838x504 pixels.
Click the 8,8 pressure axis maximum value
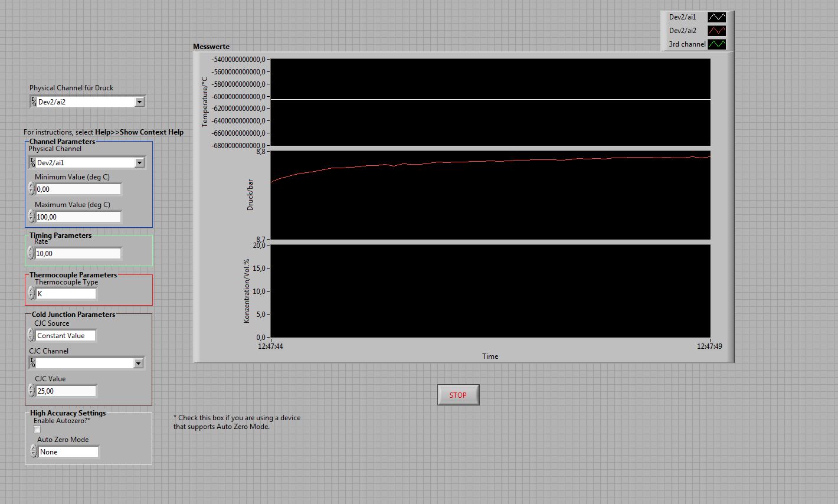click(x=261, y=152)
